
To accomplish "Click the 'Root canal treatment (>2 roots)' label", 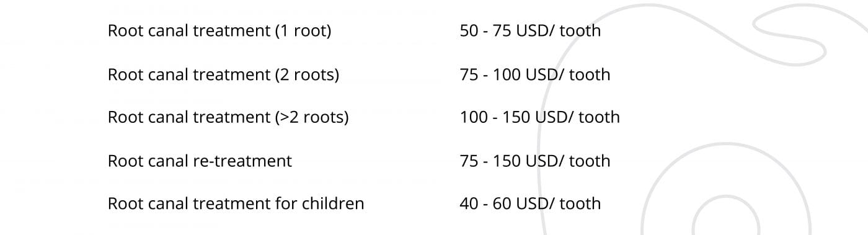I will pos(228,117).
